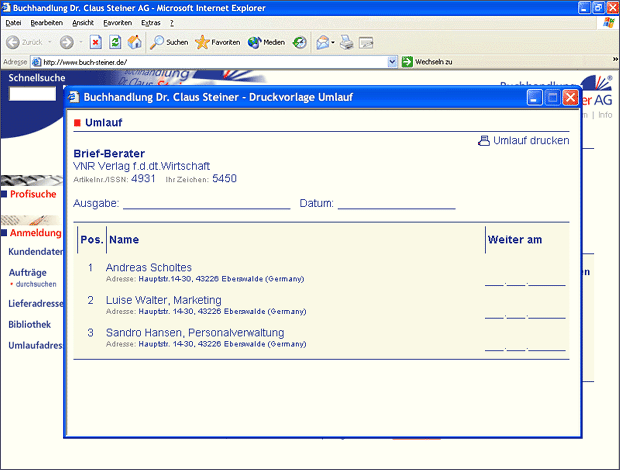The height and width of the screenshot is (470, 620).
Task: Click the Umlauf drucken link
Action: pyautogui.click(x=531, y=140)
